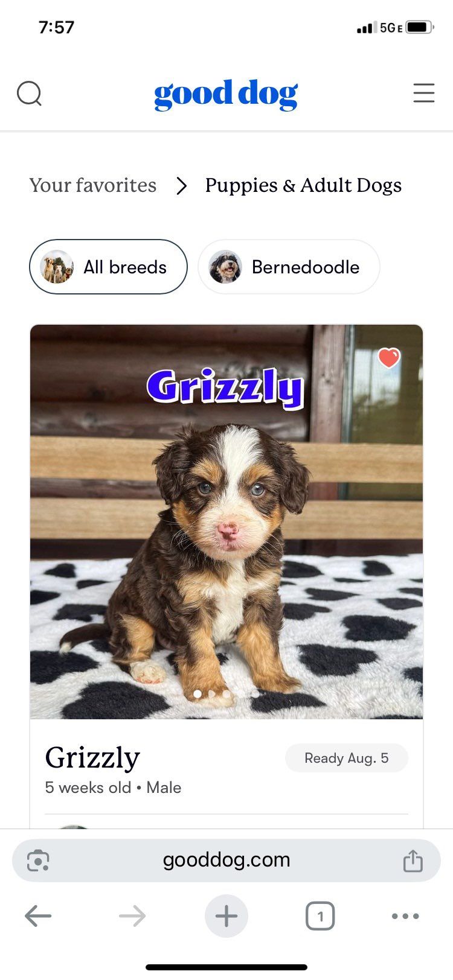Viewport: 453px width, 980px height.
Task: Open the Grizzly puppy photo
Action: pos(226,522)
